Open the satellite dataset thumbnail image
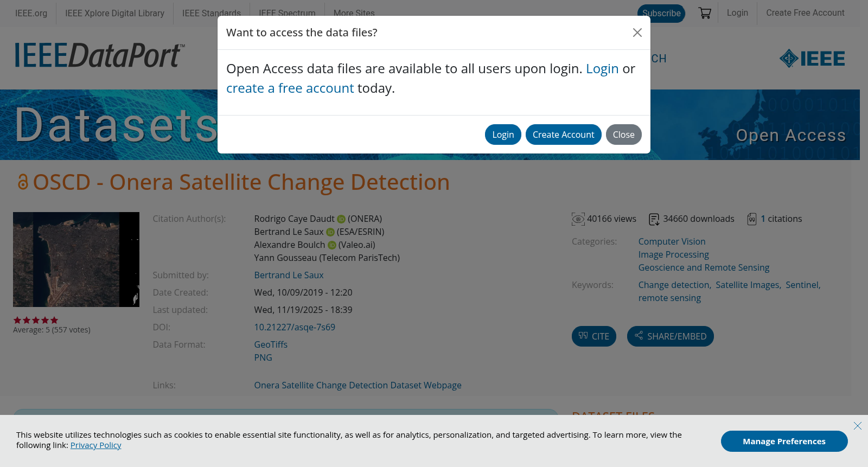The width and height of the screenshot is (868, 467). [x=76, y=259]
